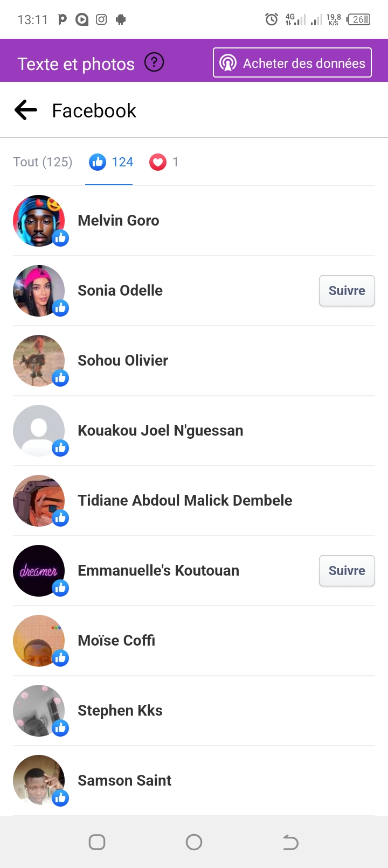Show the heart reaction tab
Image resolution: width=388 pixels, height=868 pixels.
[164, 162]
